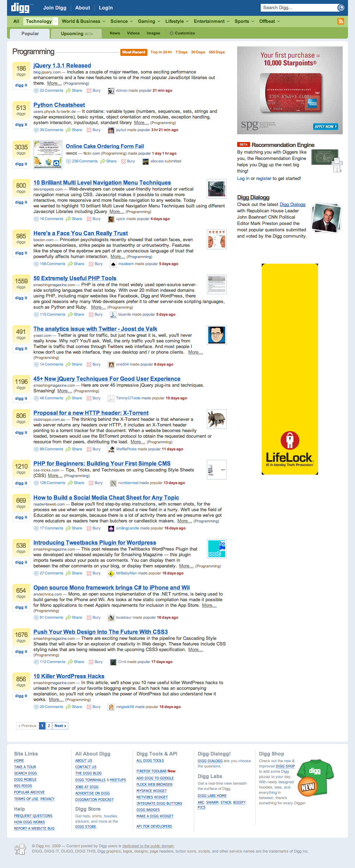Expand the World & Business dropdown
This screenshot has width=355, height=868.
tap(104, 21)
